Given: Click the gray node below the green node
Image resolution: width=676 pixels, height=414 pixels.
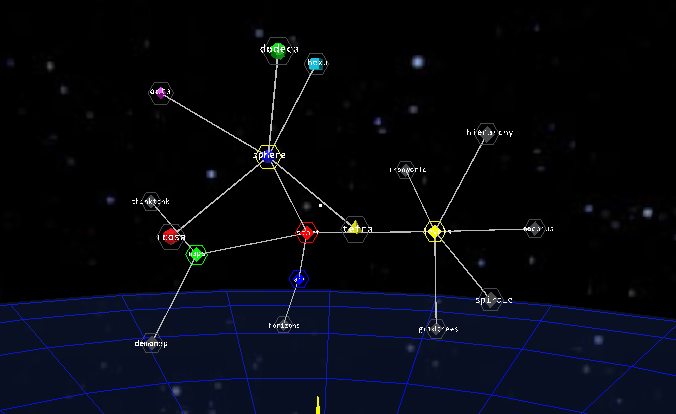Looking at the screenshot, I should pyautogui.click(x=151, y=343).
